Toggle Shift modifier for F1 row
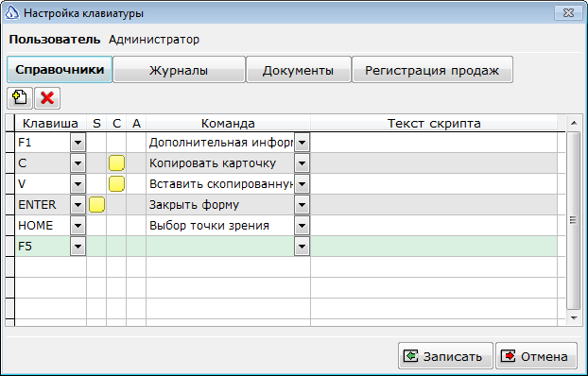The height and width of the screenshot is (376, 588). point(96,143)
